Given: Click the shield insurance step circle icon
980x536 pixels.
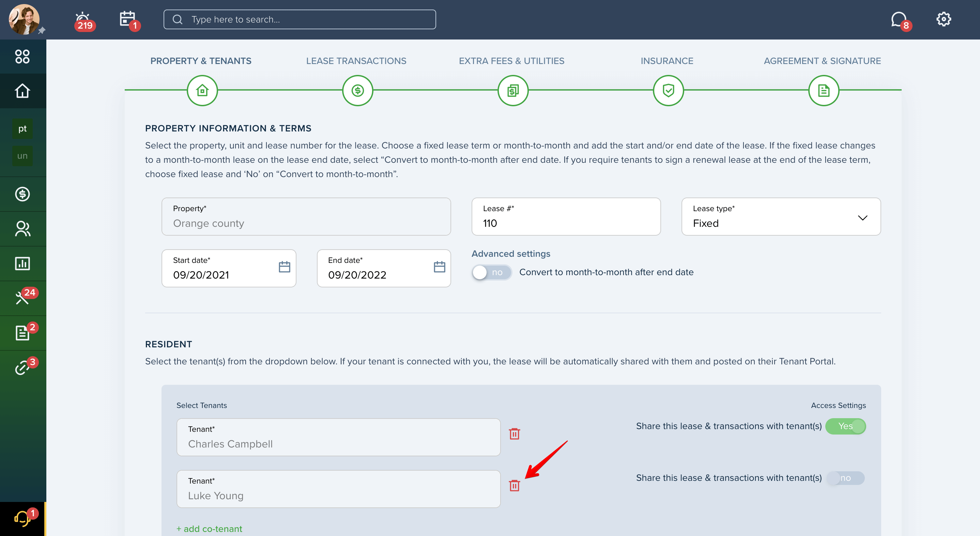Looking at the screenshot, I should coord(669,91).
